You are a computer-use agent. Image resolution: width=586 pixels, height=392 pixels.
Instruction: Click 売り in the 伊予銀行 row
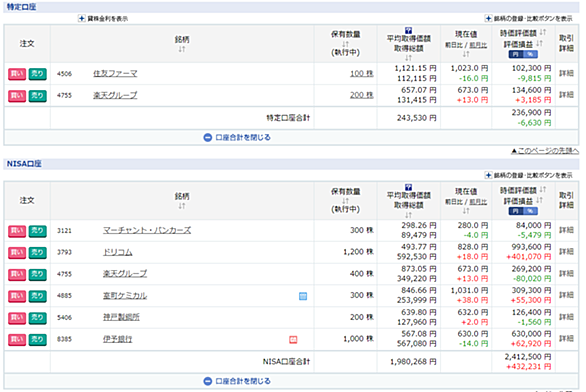[x=38, y=339]
